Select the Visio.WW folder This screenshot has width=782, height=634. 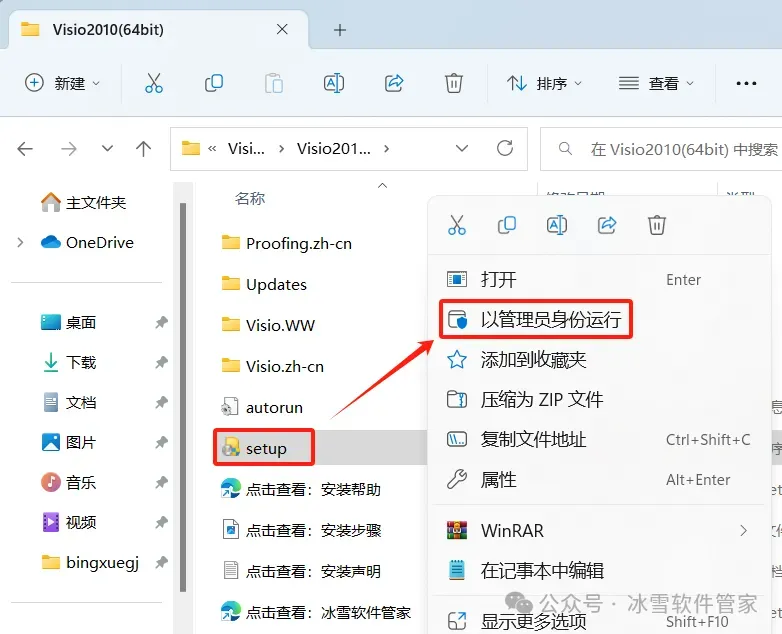click(x=268, y=325)
